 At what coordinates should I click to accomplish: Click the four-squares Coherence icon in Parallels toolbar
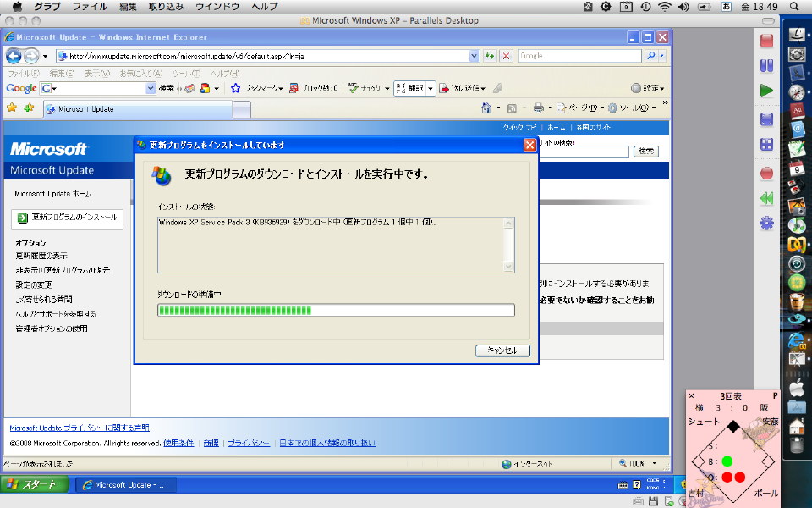[x=766, y=144]
